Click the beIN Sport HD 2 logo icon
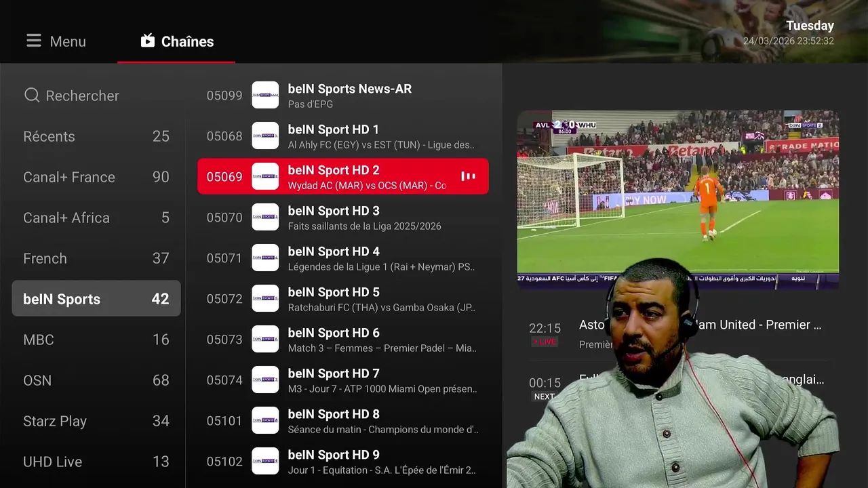The width and height of the screenshot is (868, 488). click(265, 176)
